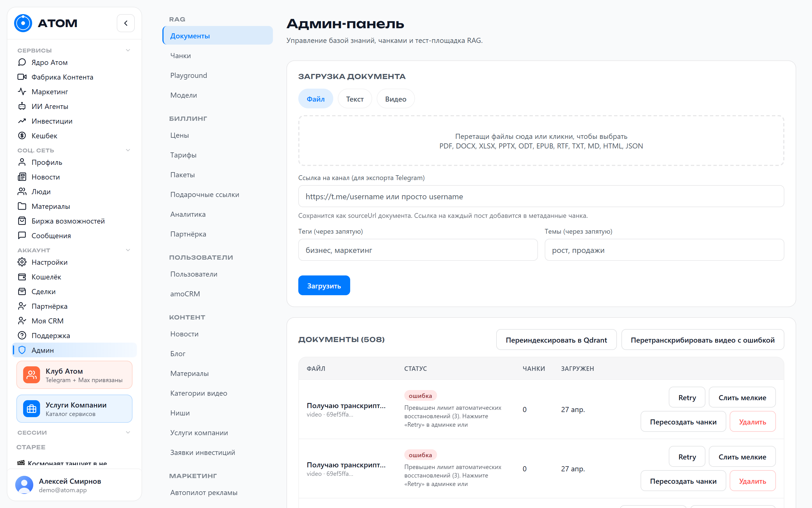Open Модели menu item
The image size is (812, 508).
coord(217,95)
